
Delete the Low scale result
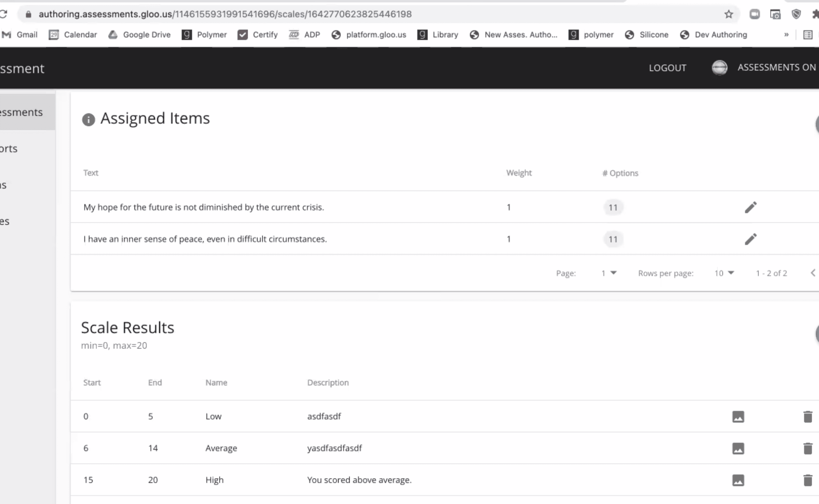(x=808, y=417)
